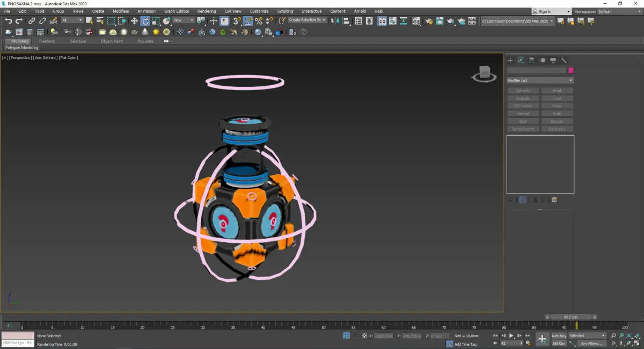Click the Key Filters button

[x=591, y=343]
